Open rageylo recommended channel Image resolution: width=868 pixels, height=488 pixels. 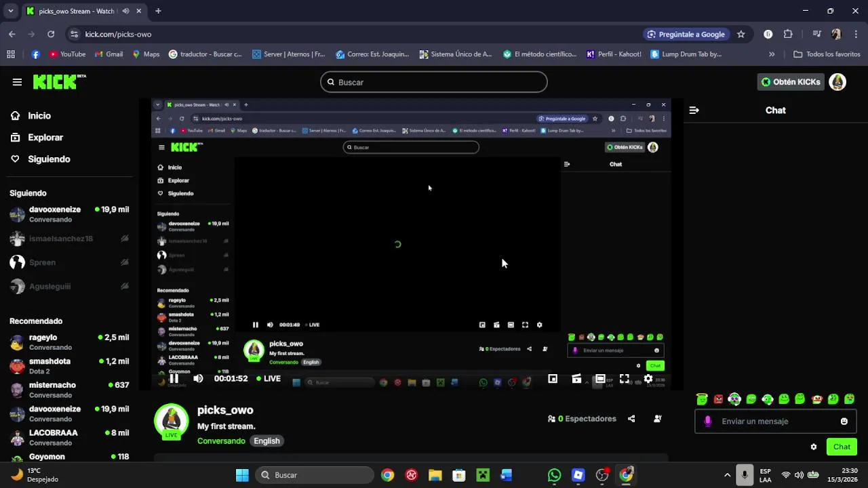coord(69,342)
